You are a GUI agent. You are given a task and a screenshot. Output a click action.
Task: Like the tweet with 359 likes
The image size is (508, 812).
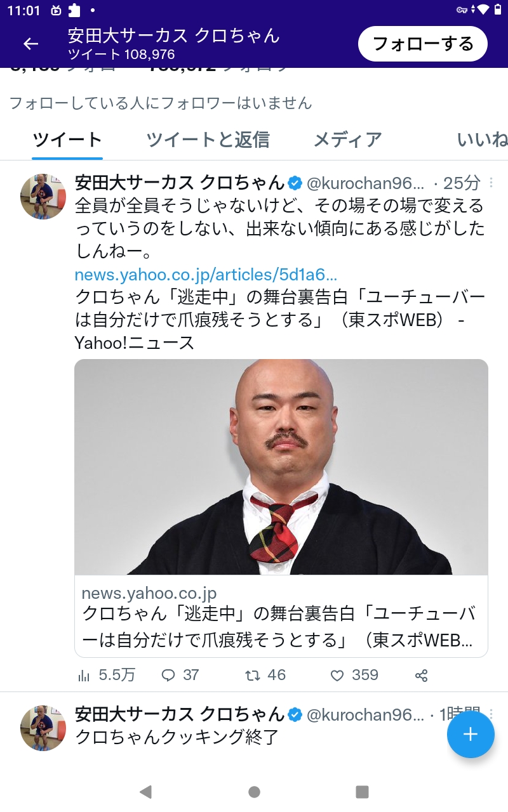[354, 675]
